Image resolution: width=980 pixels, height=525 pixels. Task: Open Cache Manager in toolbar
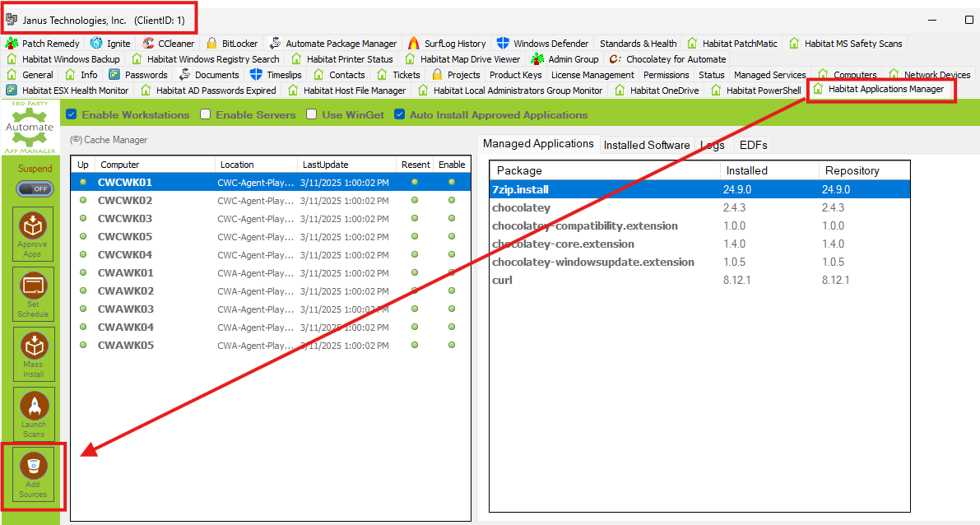click(109, 140)
